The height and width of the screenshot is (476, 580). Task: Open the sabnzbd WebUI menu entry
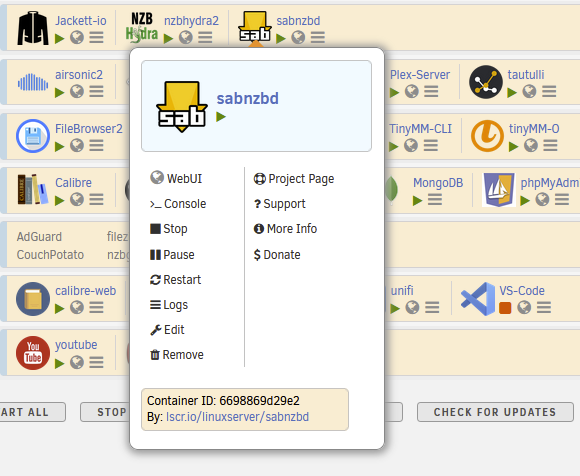pos(176,179)
